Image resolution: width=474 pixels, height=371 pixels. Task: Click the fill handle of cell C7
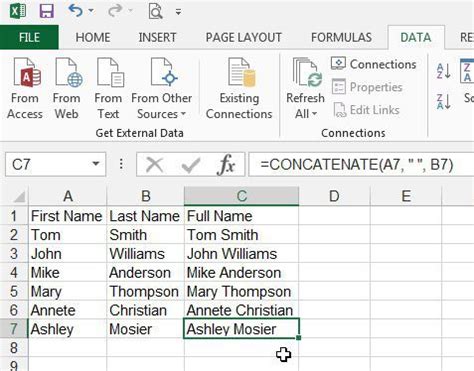[298, 338]
